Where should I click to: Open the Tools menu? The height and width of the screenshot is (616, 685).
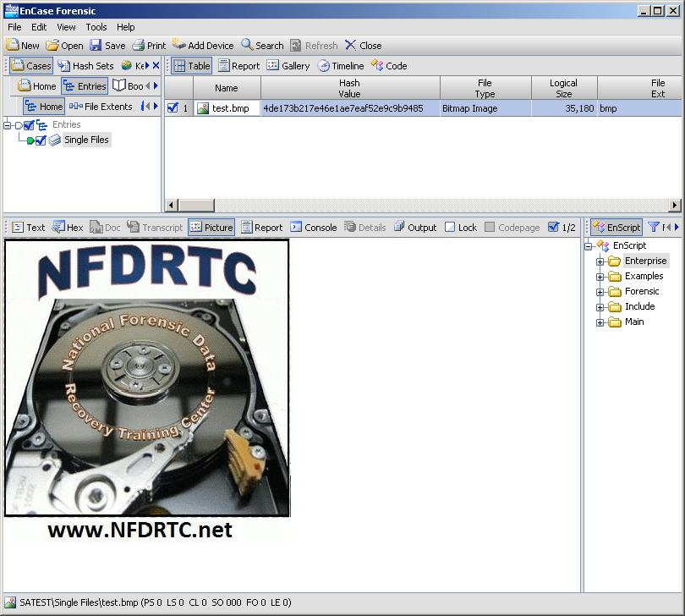point(96,27)
